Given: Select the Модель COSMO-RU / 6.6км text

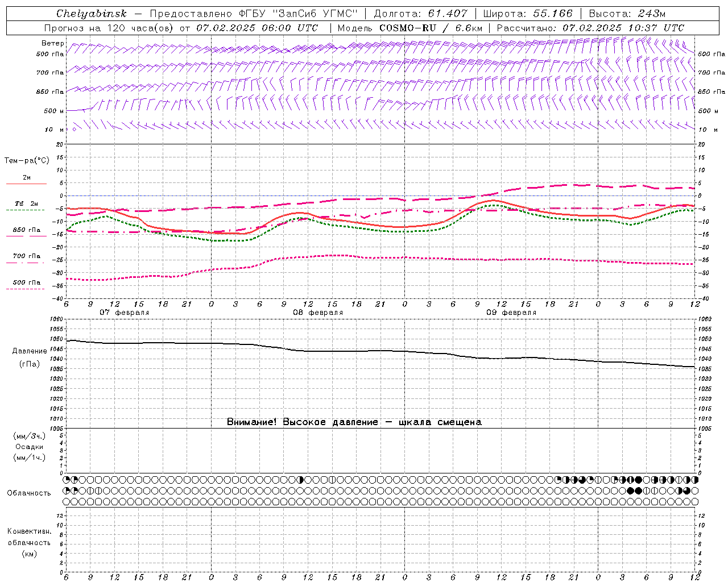Looking at the screenshot, I should pos(409,28).
